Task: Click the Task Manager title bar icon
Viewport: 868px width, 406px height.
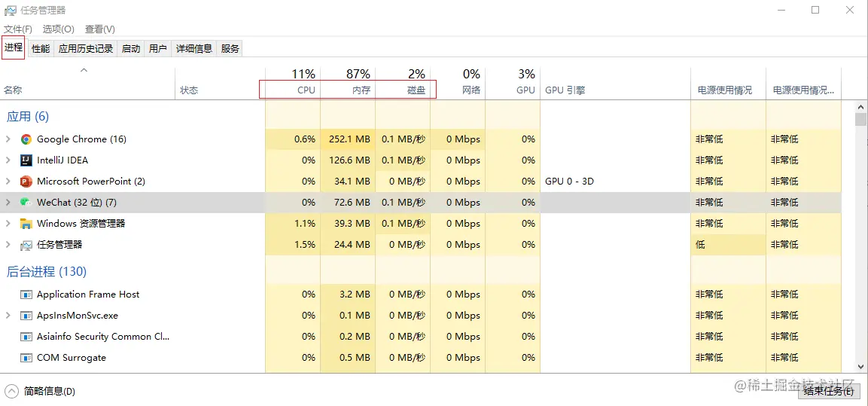Action: tap(10, 10)
